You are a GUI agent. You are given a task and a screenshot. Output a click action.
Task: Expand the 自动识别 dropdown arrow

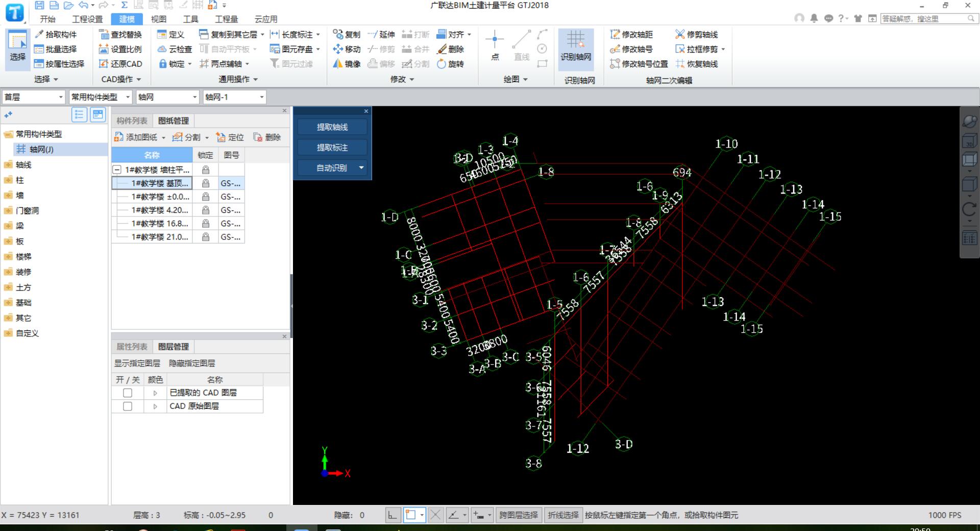361,167
